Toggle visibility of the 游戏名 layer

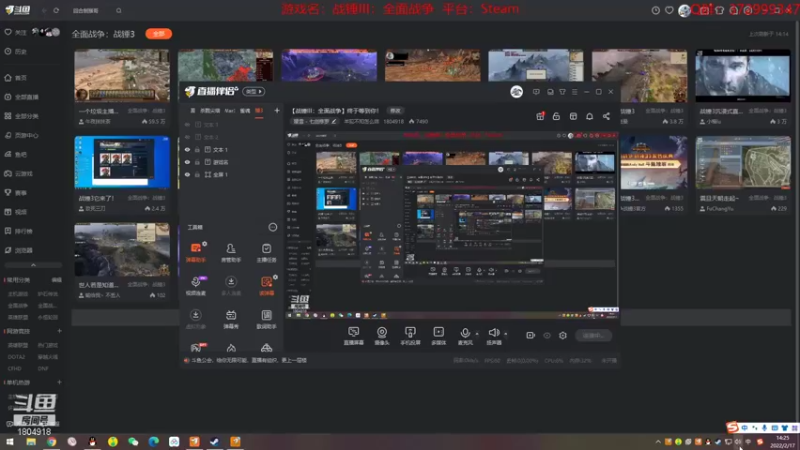pyautogui.click(x=187, y=162)
